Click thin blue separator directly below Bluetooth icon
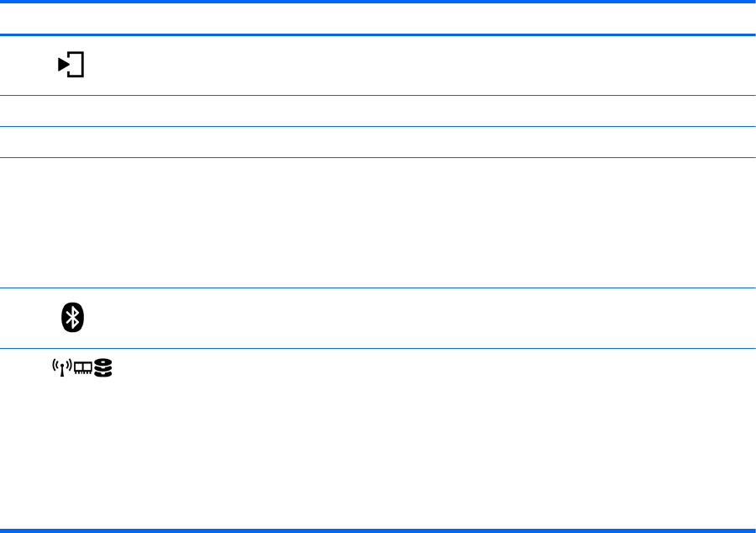Viewport: 756px width, 533px height. tap(378, 349)
